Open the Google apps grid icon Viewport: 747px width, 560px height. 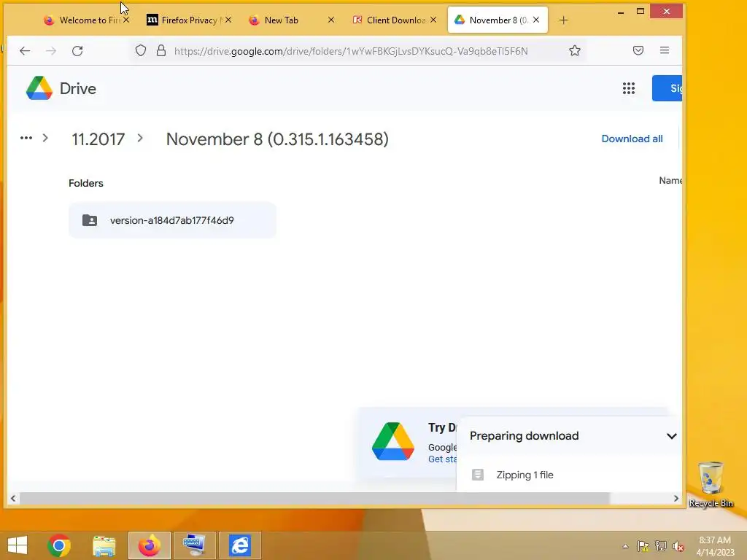(628, 88)
